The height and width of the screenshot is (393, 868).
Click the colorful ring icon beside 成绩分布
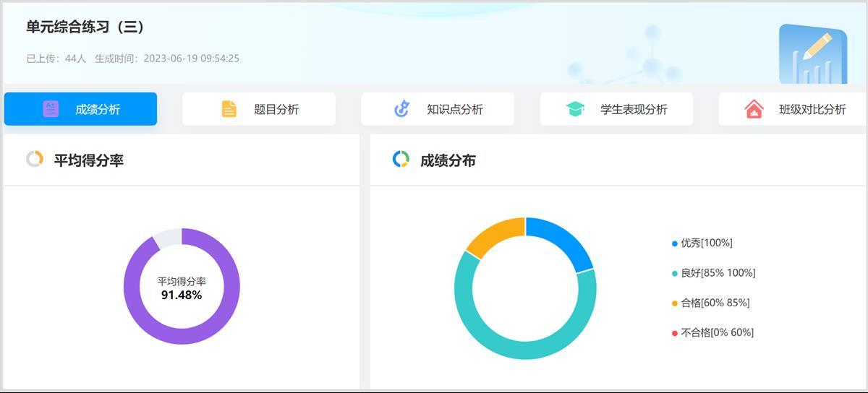(401, 160)
